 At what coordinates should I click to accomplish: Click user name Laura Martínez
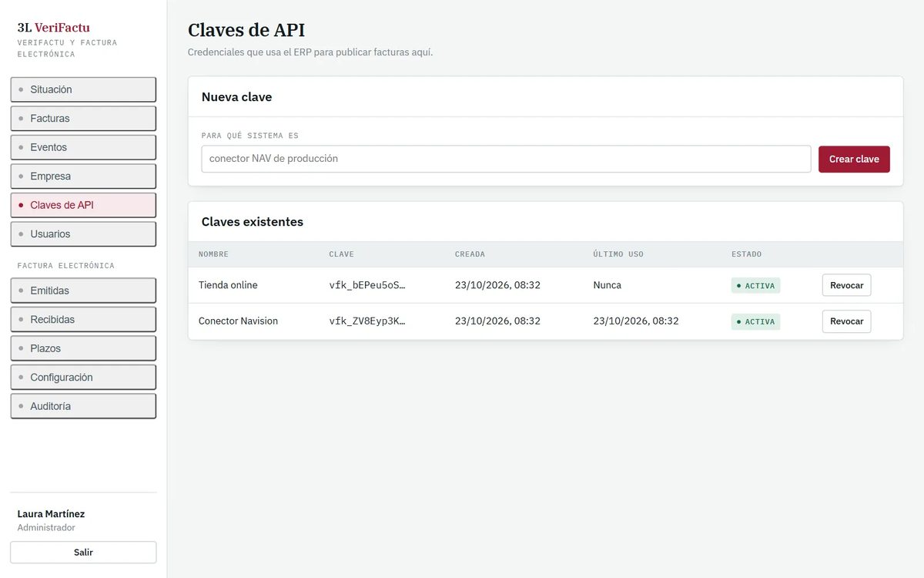[51, 514]
